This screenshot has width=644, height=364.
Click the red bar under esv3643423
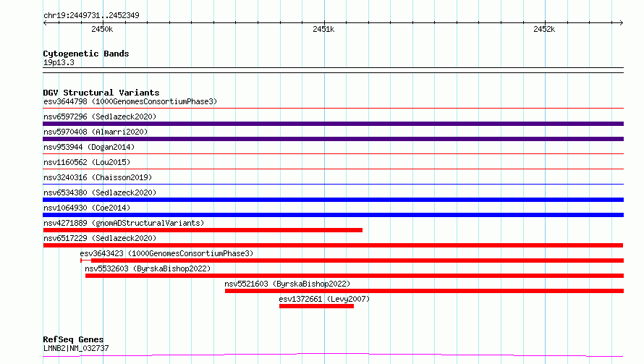[x=352, y=261]
